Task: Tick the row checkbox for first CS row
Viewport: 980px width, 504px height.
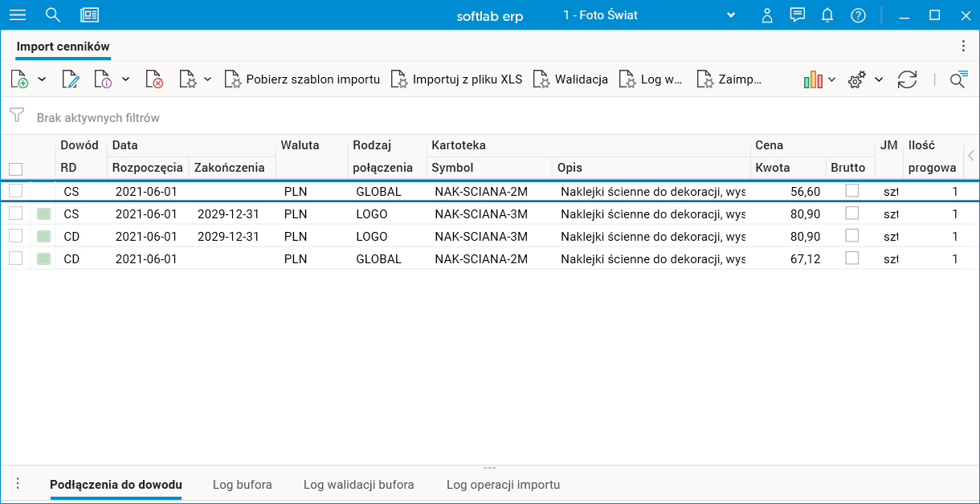Action: pos(15,191)
